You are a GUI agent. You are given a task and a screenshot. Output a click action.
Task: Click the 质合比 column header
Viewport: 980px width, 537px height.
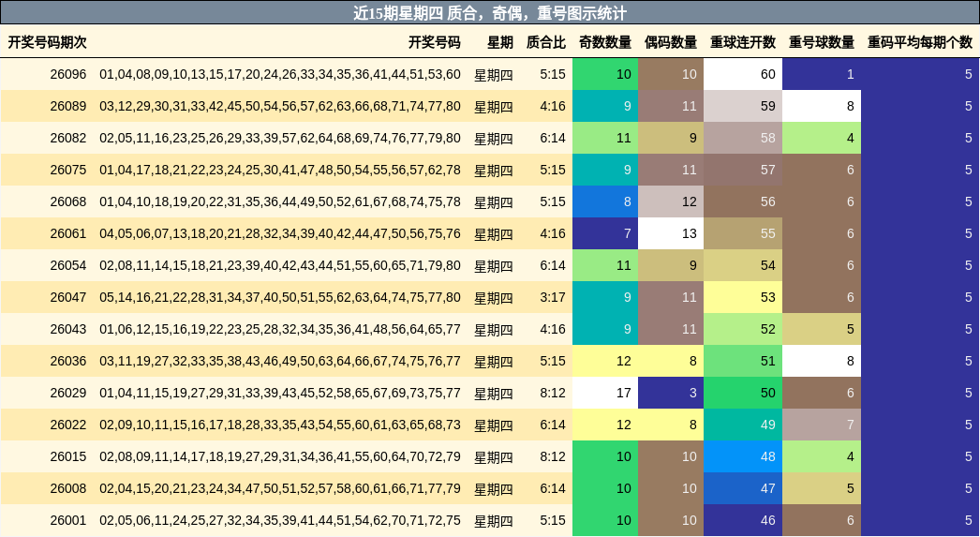[x=545, y=42]
